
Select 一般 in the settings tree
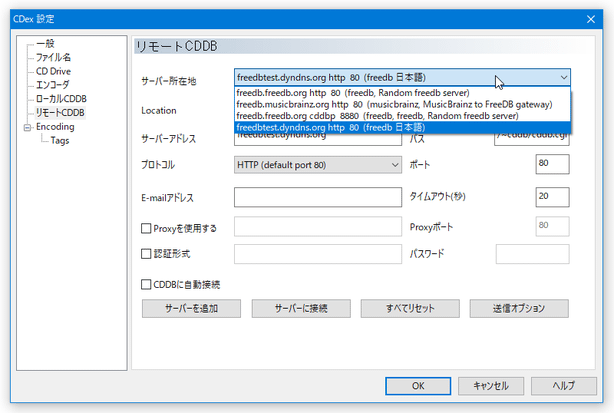[x=45, y=43]
